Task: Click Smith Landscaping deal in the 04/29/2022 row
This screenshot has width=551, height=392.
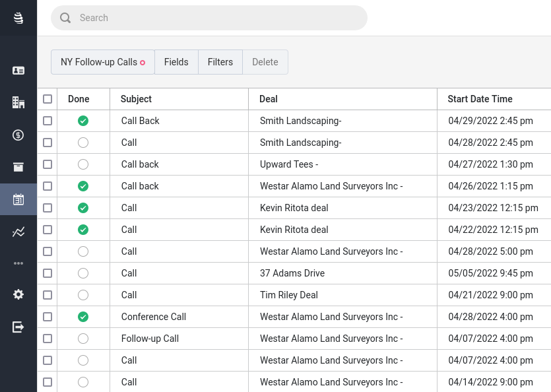Action: [x=300, y=121]
